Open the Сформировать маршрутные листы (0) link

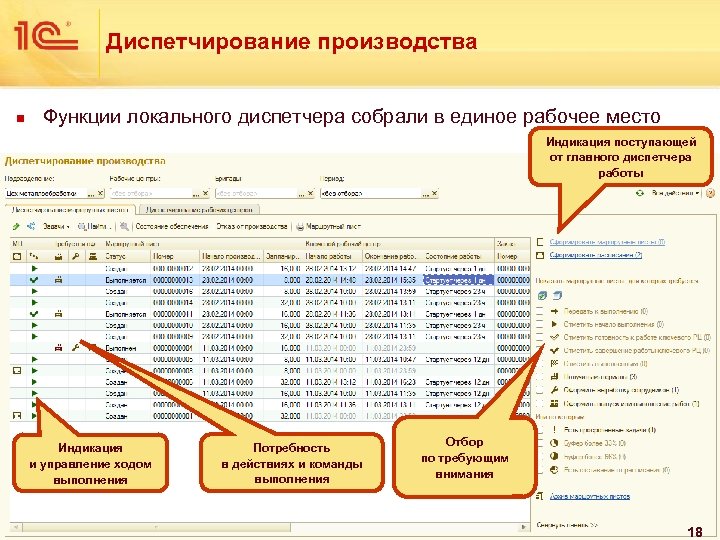click(x=607, y=242)
